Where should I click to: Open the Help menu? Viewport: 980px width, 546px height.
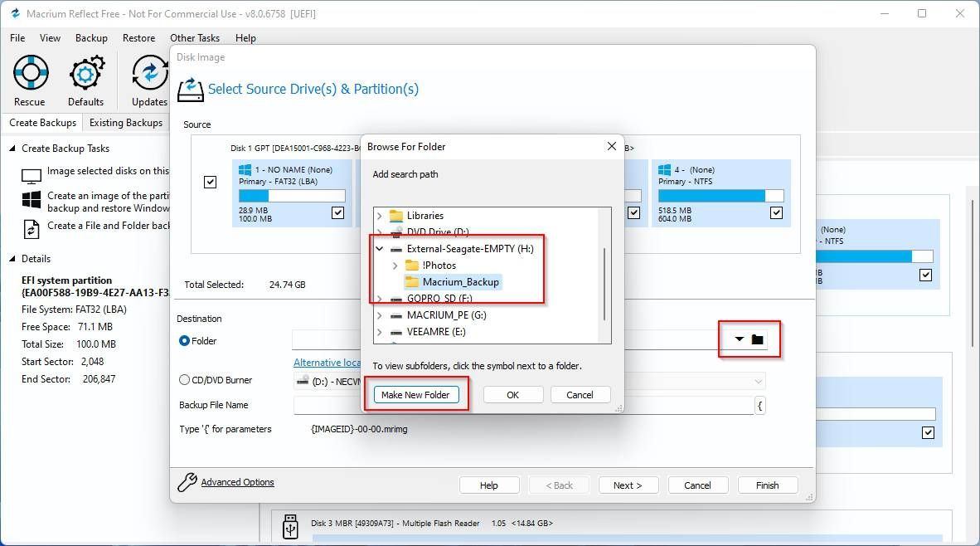(245, 38)
